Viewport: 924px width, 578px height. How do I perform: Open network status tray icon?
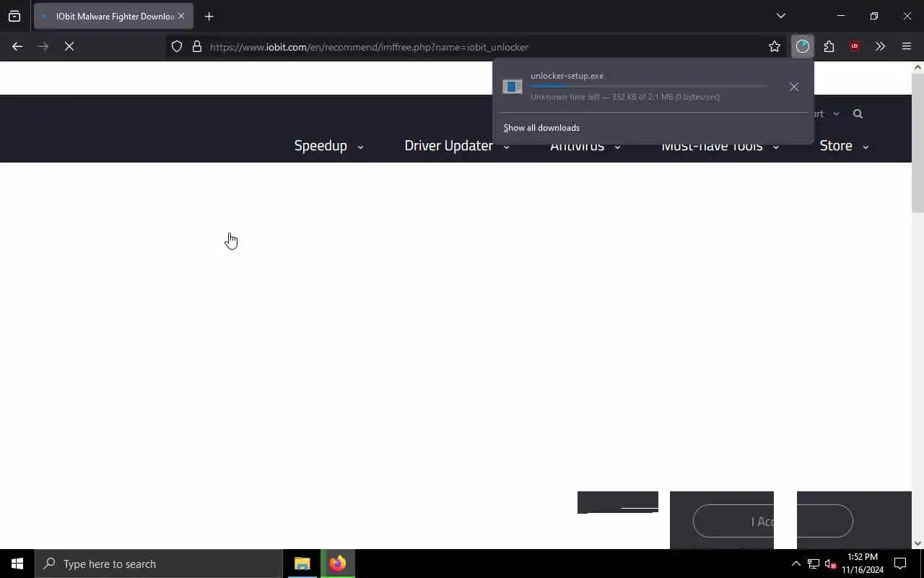pyautogui.click(x=814, y=564)
